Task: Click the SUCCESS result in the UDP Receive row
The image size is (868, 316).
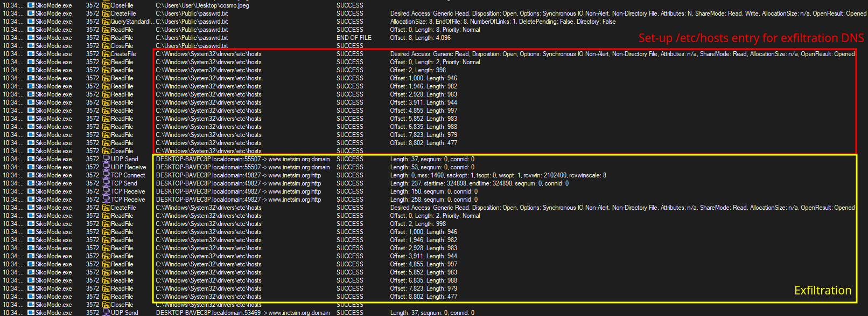Action: [x=350, y=167]
